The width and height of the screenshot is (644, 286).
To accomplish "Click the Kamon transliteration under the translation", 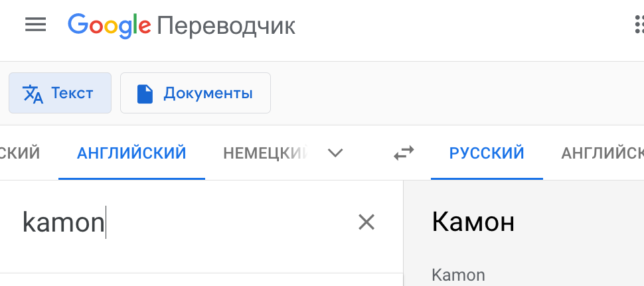I will tap(458, 274).
